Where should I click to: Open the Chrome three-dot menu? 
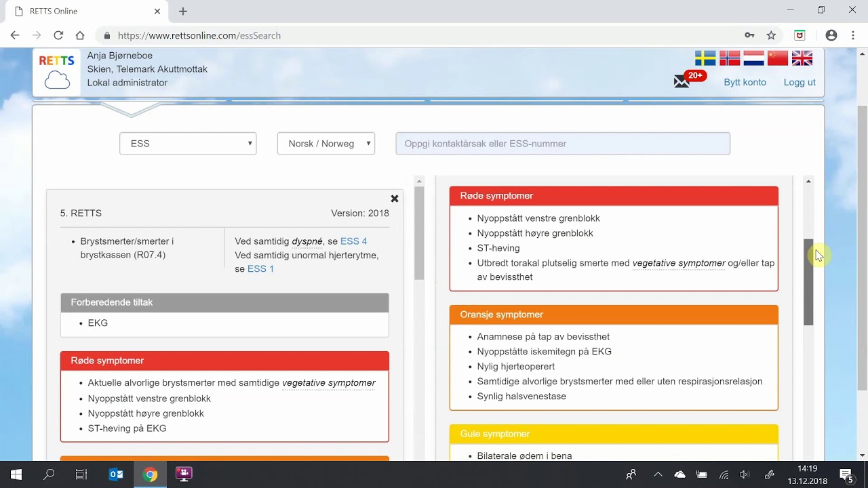point(853,35)
